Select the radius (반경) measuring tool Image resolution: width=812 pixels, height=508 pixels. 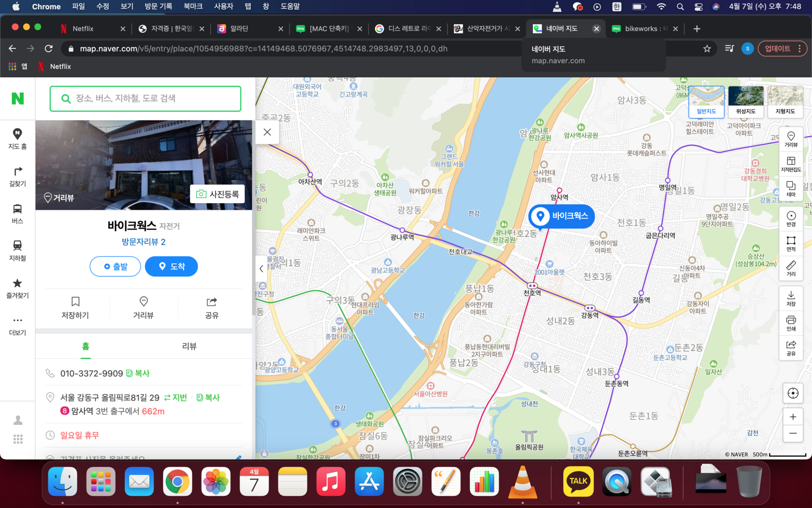(x=791, y=219)
